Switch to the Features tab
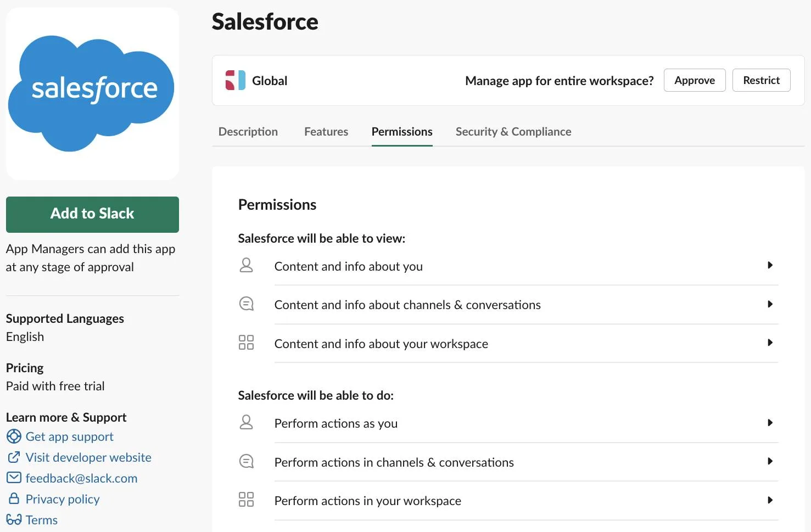Viewport: 811px width, 532px height. pos(326,132)
